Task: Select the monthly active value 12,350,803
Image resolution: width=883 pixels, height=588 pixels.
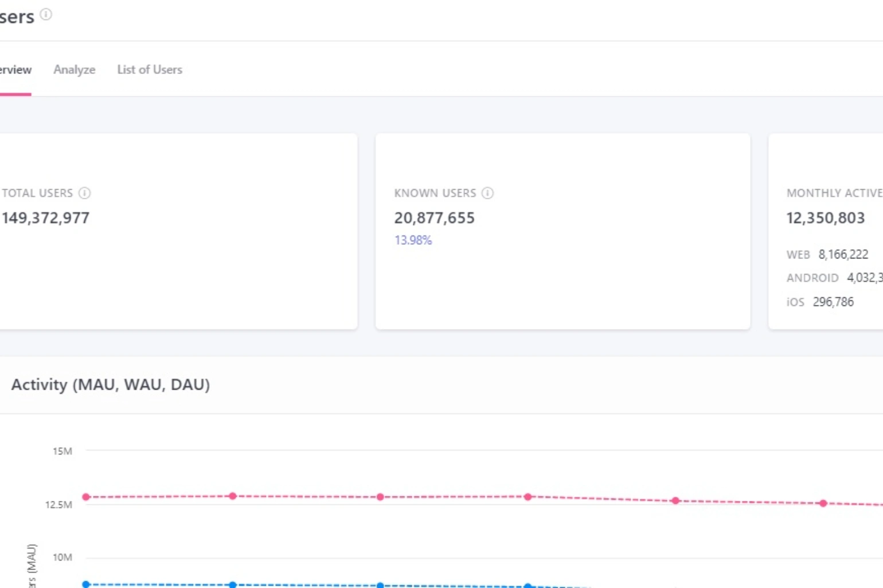Action: (825, 218)
